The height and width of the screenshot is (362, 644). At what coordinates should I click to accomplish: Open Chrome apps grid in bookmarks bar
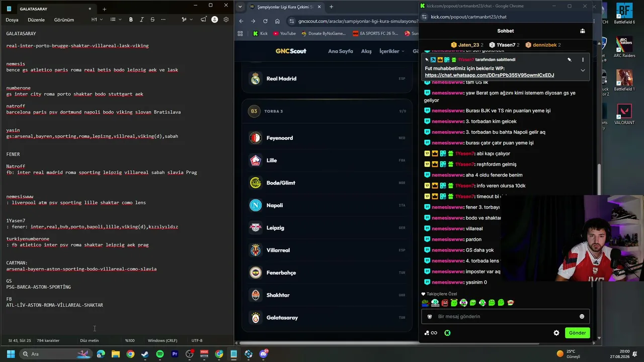tap(240, 34)
